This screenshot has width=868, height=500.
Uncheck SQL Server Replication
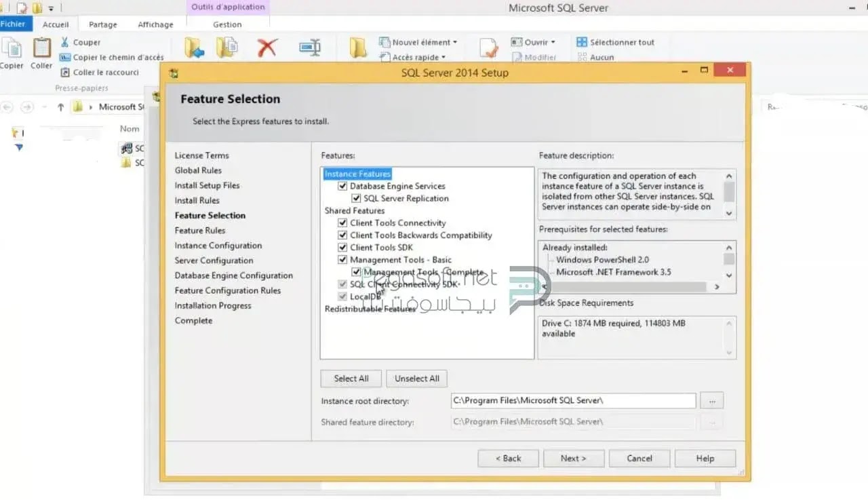coord(356,198)
